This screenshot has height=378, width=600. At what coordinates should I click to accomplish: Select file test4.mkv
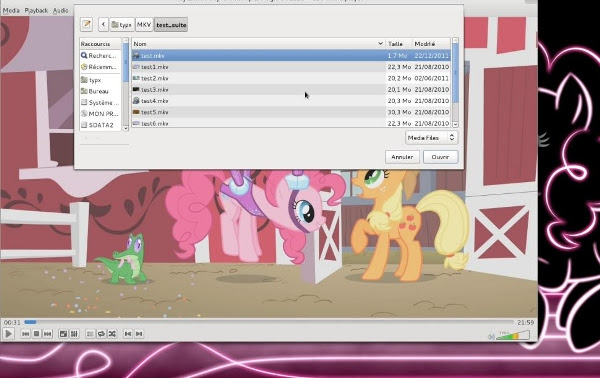coord(291,101)
